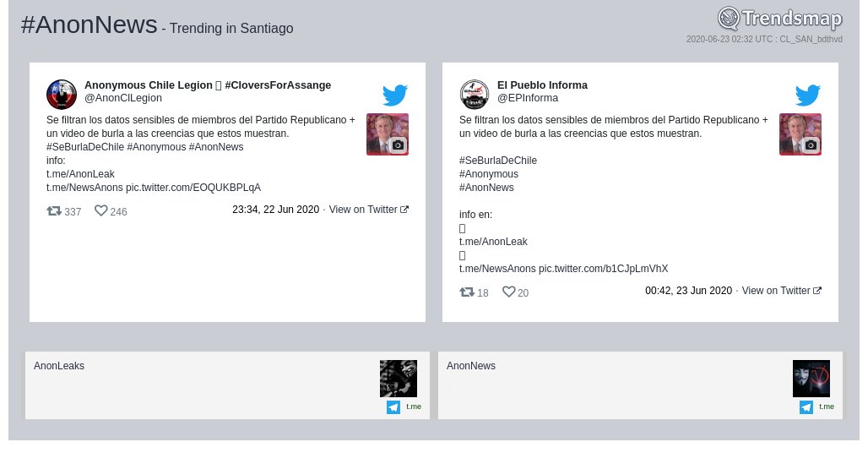This screenshot has height=453, width=868.
Task: Click El Pueblo Informa display name
Action: (542, 85)
